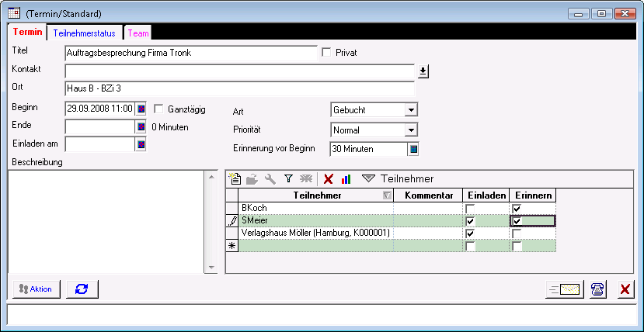Viewport: 644px width, 332px height.
Task: Click the Einladen column header
Action: pos(486,195)
